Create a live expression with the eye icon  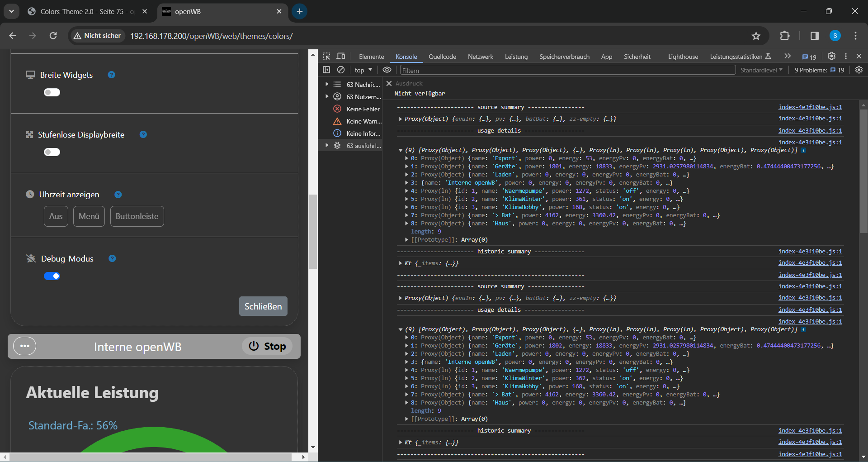(387, 70)
